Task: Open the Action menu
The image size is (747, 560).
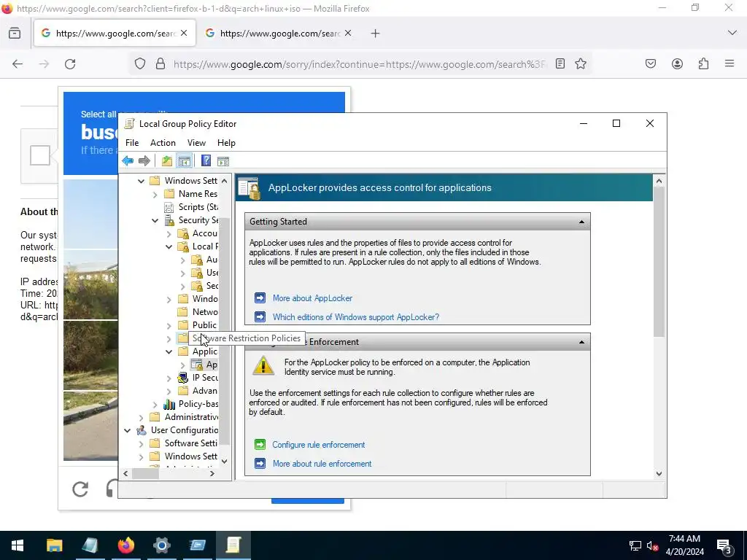Action: [x=163, y=143]
